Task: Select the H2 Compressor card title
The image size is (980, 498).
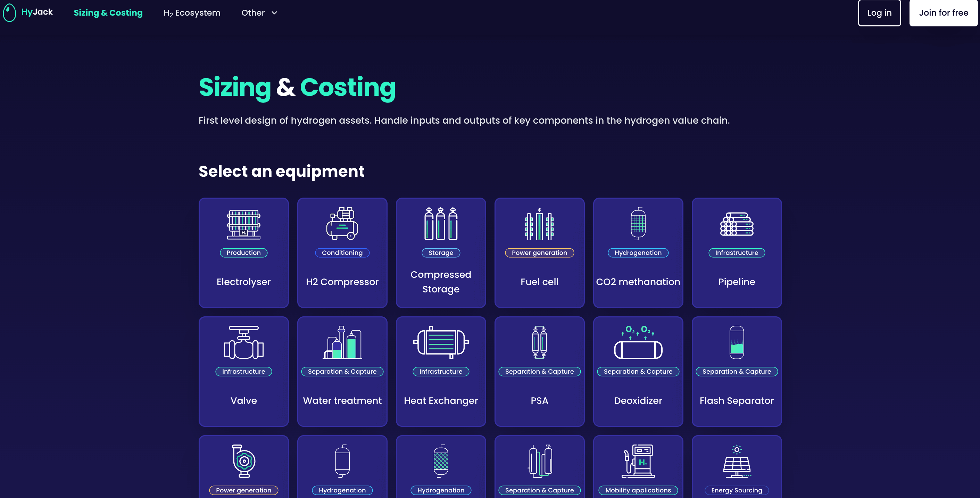Action: 342,282
